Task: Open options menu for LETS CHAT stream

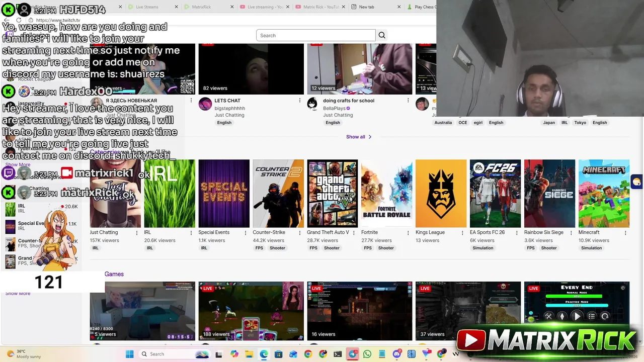Action: click(x=300, y=101)
